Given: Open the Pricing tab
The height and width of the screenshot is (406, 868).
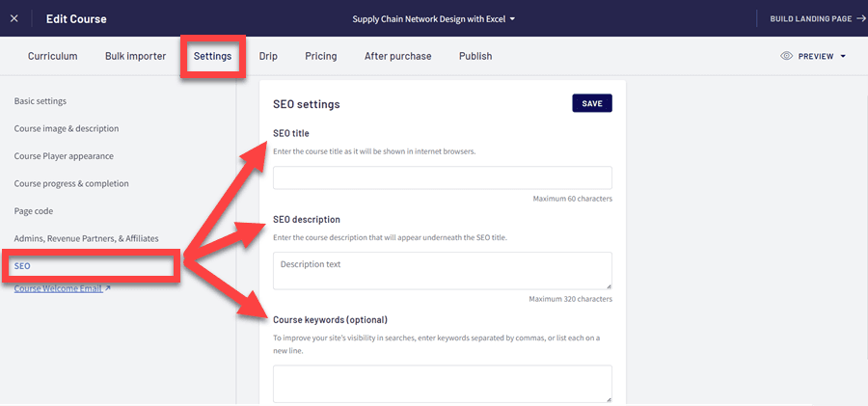Looking at the screenshot, I should [321, 56].
